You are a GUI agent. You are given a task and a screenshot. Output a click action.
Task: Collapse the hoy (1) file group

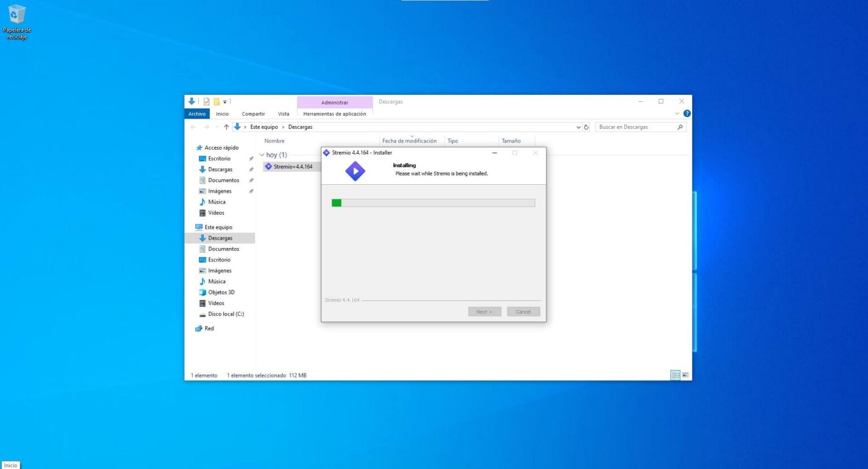point(262,154)
